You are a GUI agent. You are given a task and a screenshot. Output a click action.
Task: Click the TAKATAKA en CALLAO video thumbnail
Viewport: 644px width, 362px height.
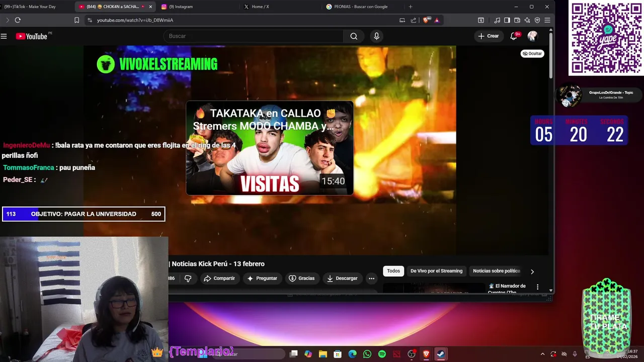click(270, 148)
